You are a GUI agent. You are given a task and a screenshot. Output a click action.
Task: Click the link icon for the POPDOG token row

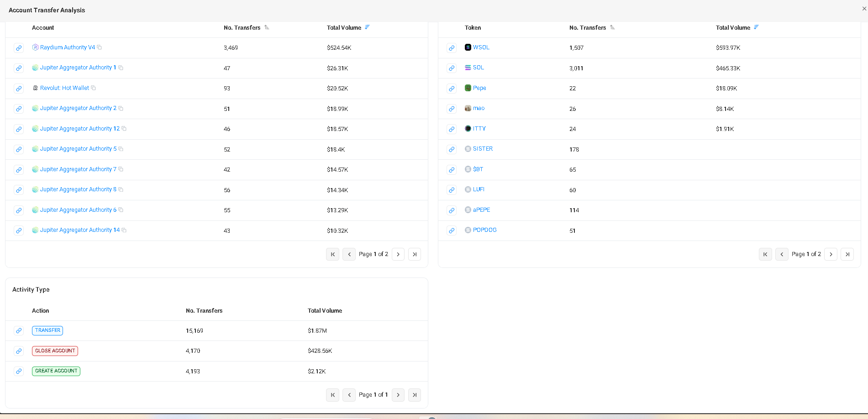click(452, 230)
